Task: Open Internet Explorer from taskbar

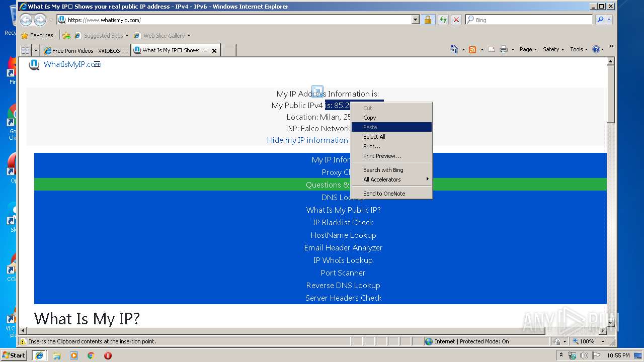Action: 39,355
